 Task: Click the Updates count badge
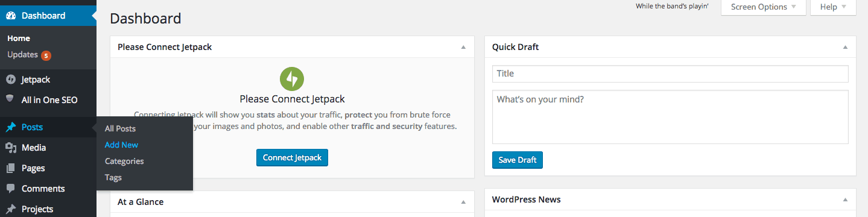pyautogui.click(x=46, y=55)
